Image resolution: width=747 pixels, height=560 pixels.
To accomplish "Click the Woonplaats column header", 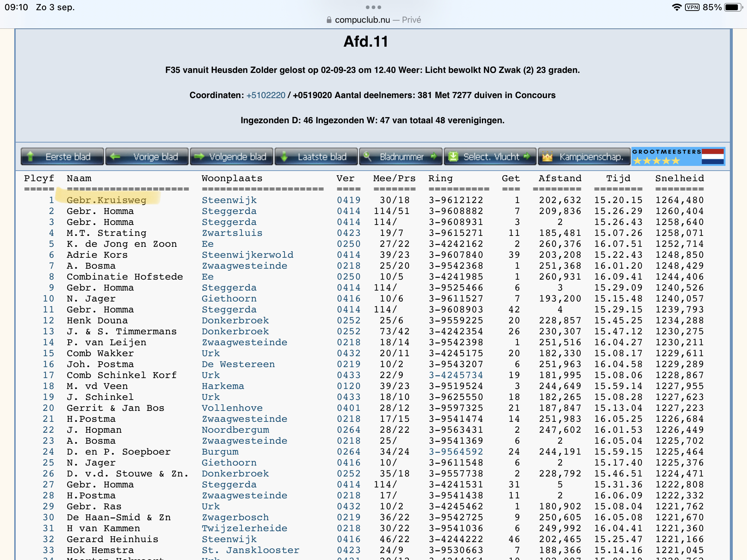I will (232, 178).
